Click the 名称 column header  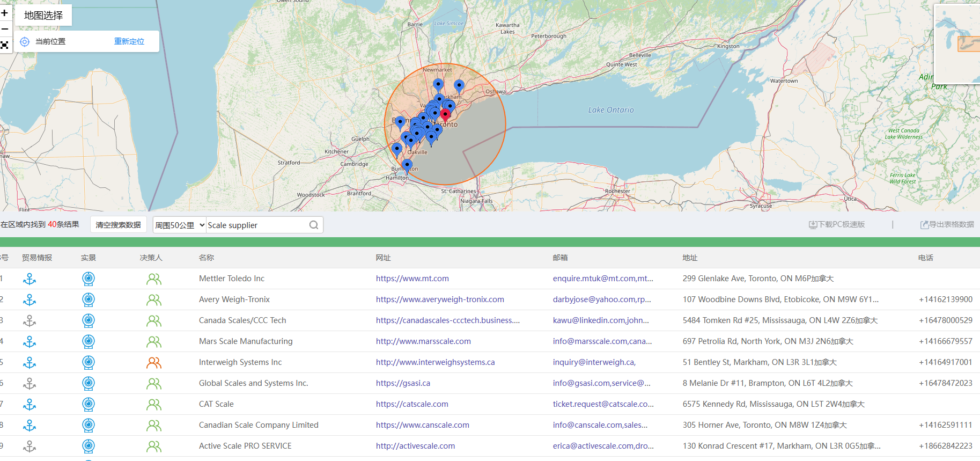(207, 258)
